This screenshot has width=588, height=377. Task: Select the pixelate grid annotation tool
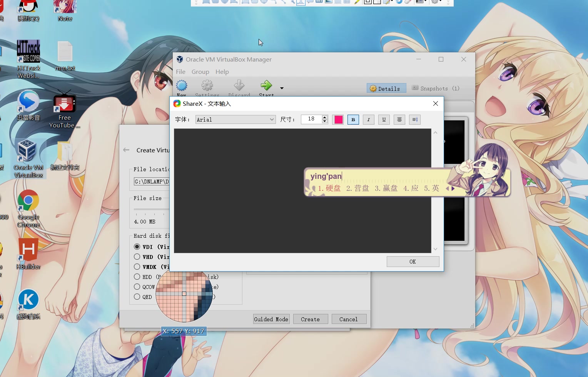click(347, 2)
